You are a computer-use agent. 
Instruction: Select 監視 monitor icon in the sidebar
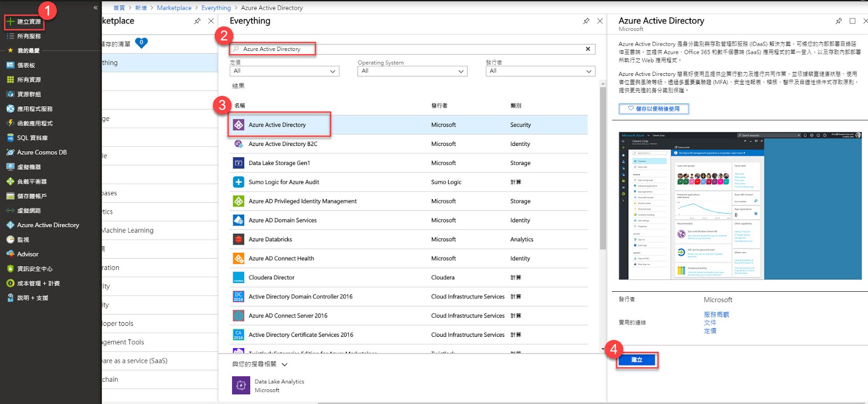click(10, 240)
